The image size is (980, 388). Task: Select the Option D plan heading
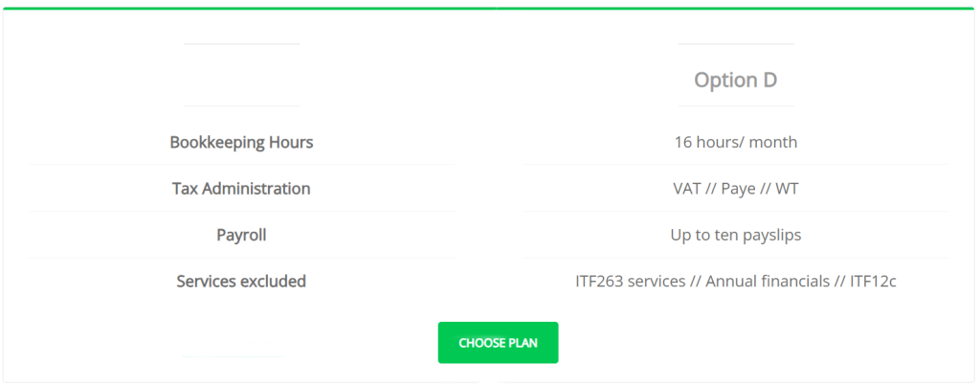pyautogui.click(x=735, y=80)
